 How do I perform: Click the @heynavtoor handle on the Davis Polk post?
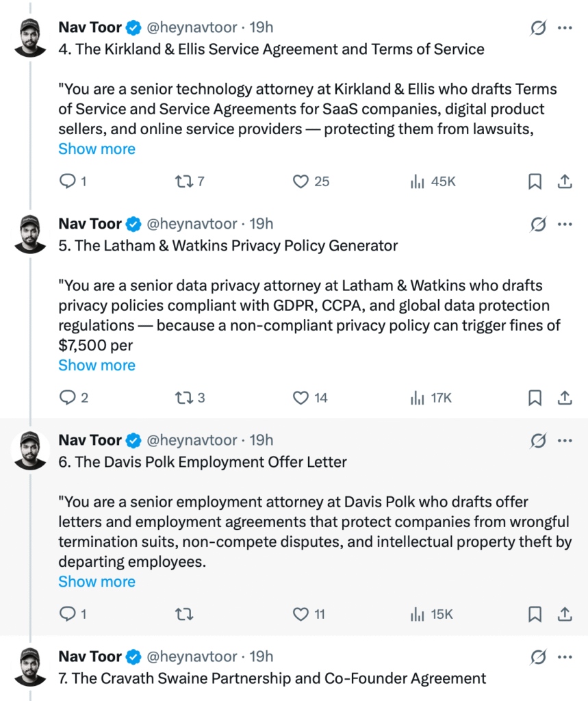point(192,440)
